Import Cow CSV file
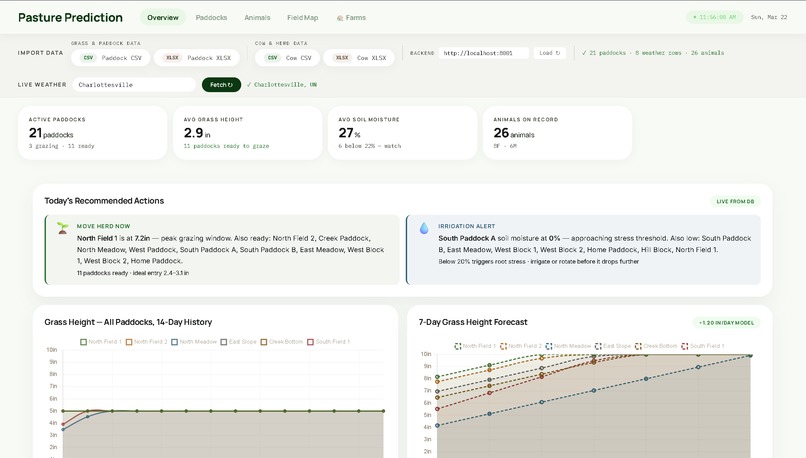Image resolution: width=806 pixels, height=458 pixels. point(287,58)
